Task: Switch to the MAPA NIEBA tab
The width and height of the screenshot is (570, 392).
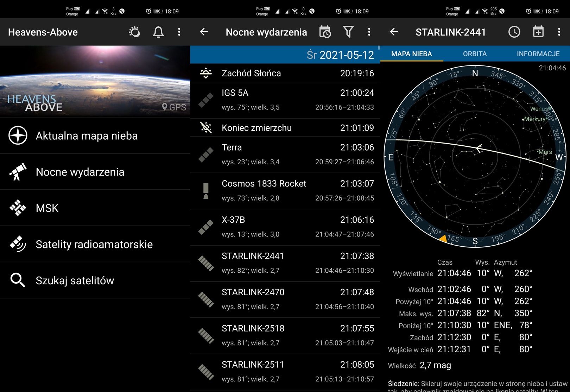Action: (x=412, y=54)
